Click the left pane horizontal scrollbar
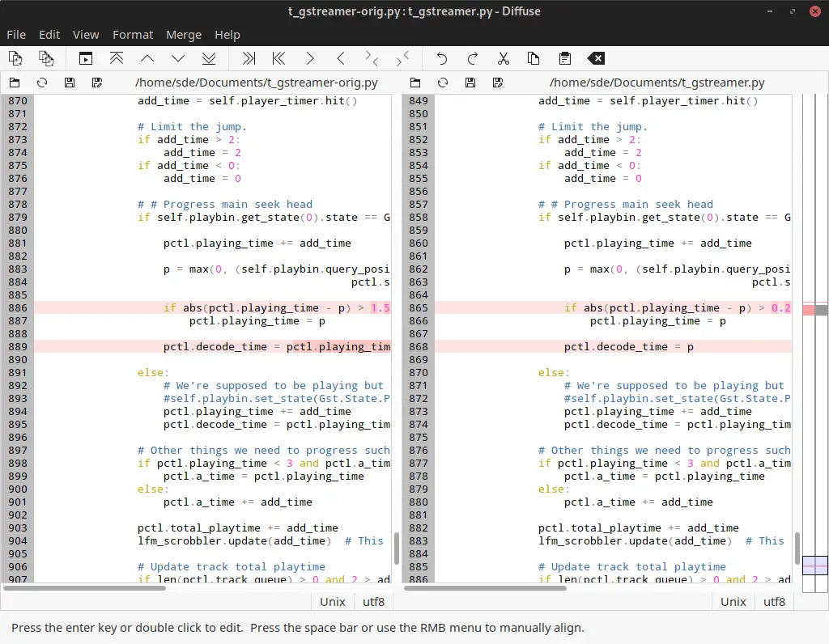This screenshot has width=829, height=644. click(x=84, y=587)
